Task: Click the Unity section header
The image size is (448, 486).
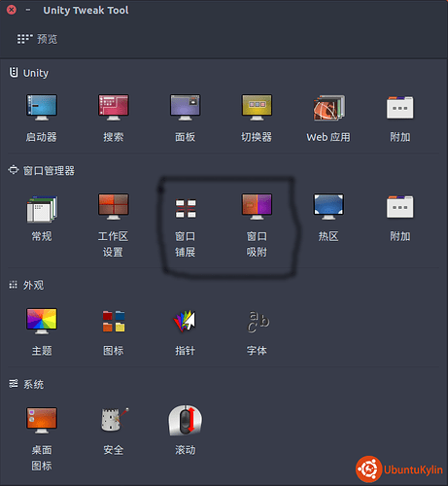Action: tap(28, 73)
